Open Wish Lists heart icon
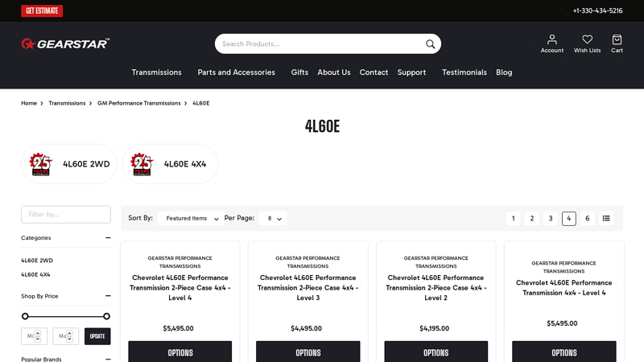This screenshot has width=644, height=362. [x=587, y=39]
